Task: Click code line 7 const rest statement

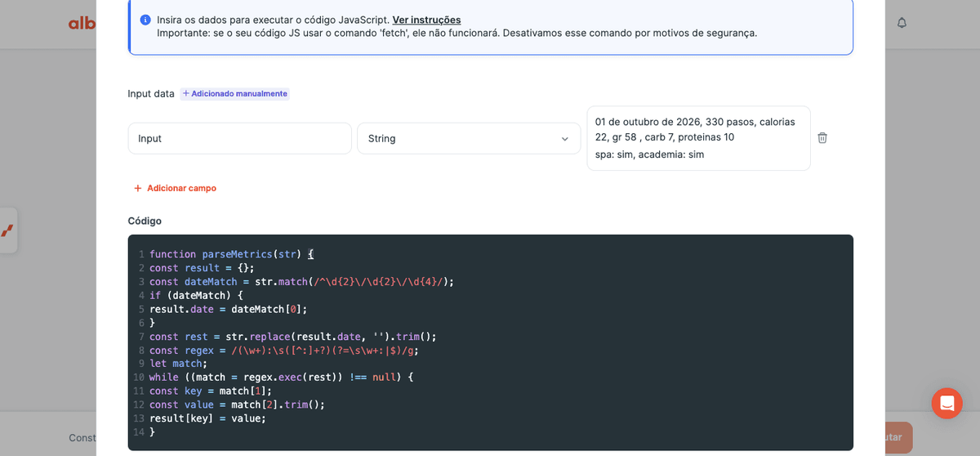Action: 293,336
